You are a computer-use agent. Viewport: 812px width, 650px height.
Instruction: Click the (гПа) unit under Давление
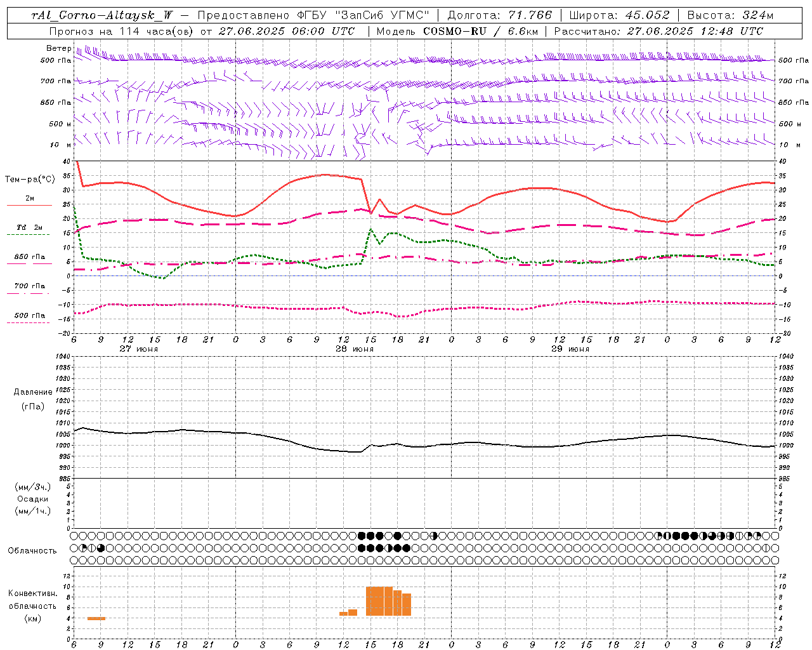click(33, 406)
